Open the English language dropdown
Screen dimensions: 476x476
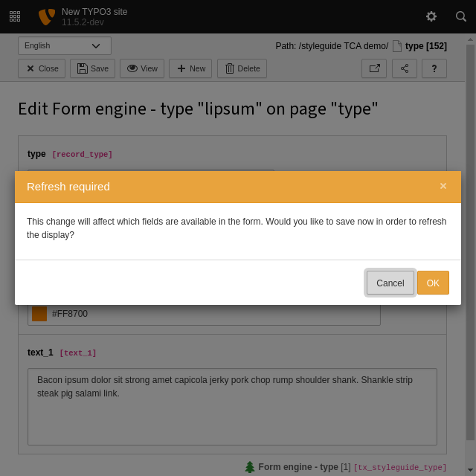tap(64, 45)
